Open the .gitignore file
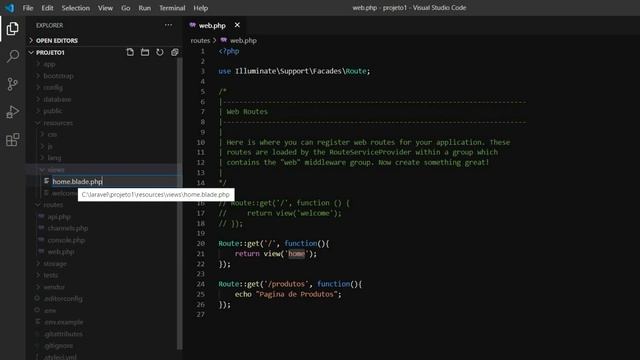The width and height of the screenshot is (640, 360). coord(59,346)
